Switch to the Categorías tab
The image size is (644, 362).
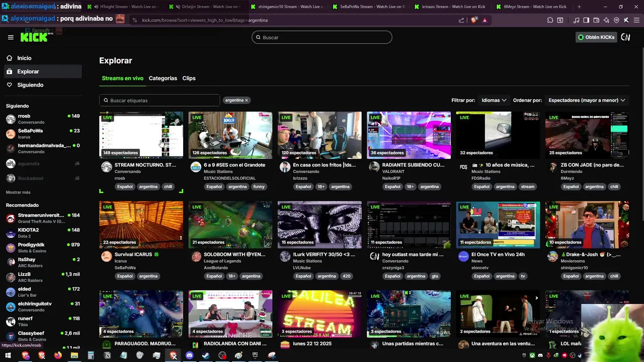[x=163, y=78]
